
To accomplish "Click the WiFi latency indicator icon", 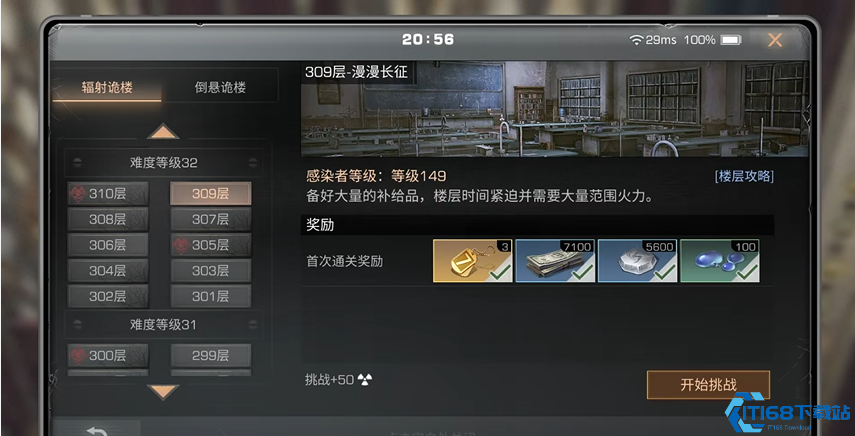I will [x=636, y=40].
